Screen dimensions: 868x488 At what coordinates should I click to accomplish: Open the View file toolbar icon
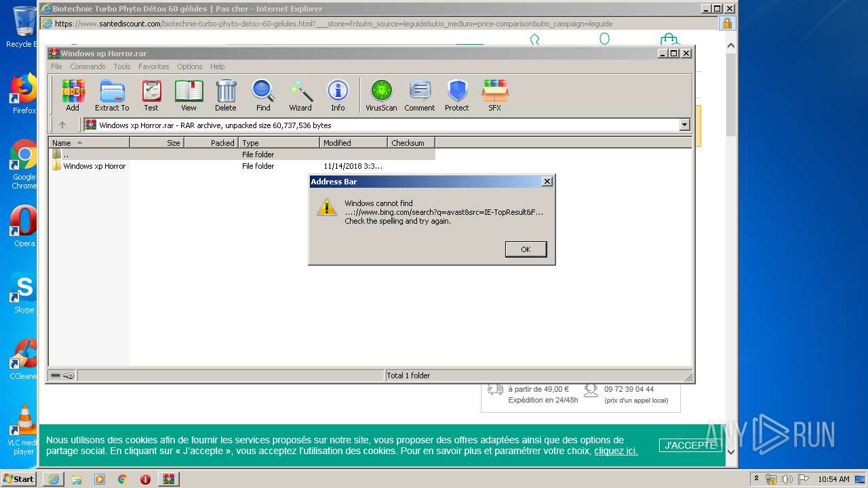(189, 95)
